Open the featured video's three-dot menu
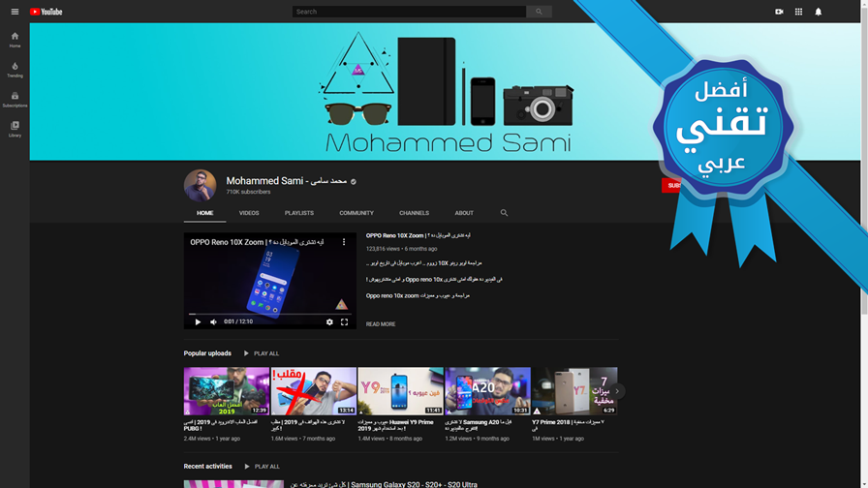 tap(344, 242)
